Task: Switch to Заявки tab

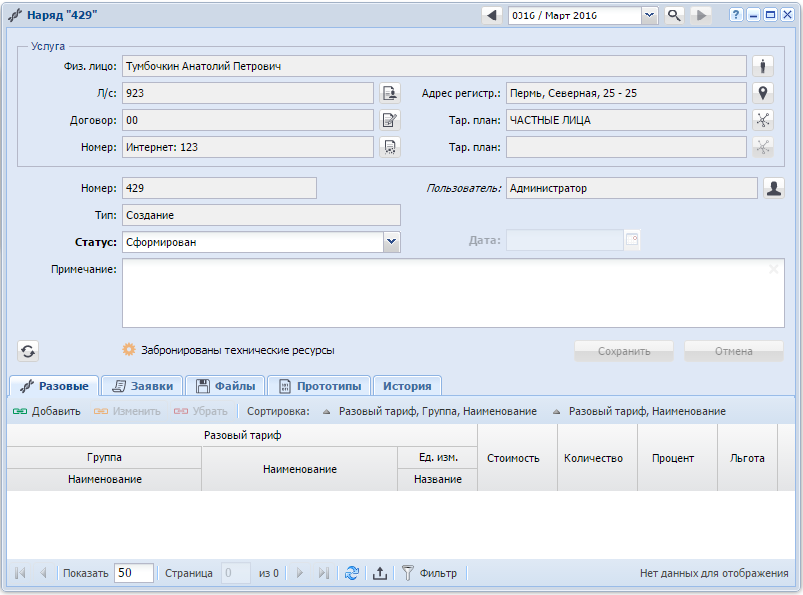Action: click(142, 386)
